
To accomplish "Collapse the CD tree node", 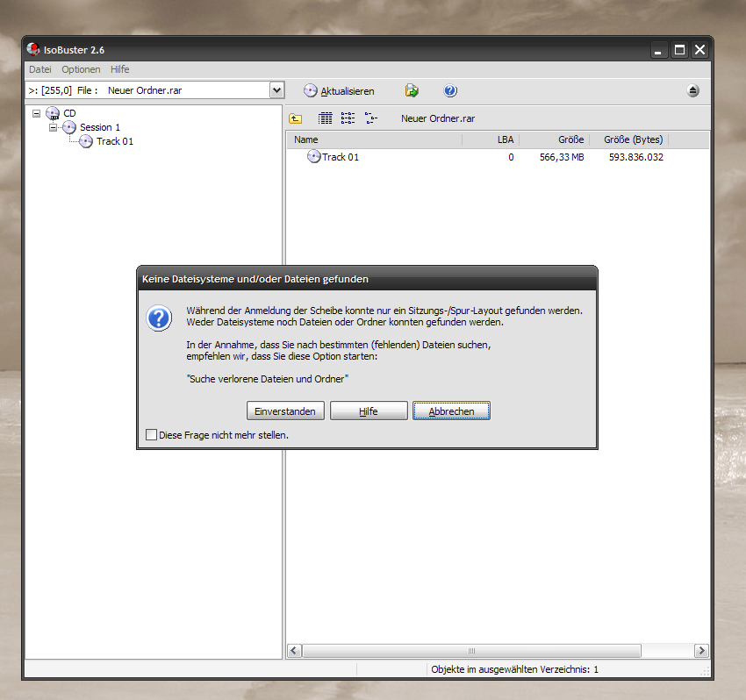I will pyautogui.click(x=36, y=113).
